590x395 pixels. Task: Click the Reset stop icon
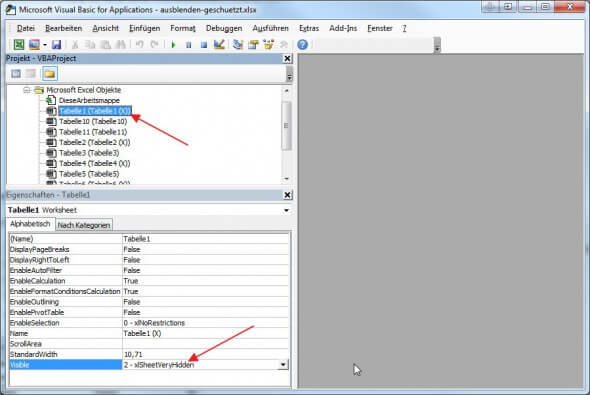(x=204, y=45)
